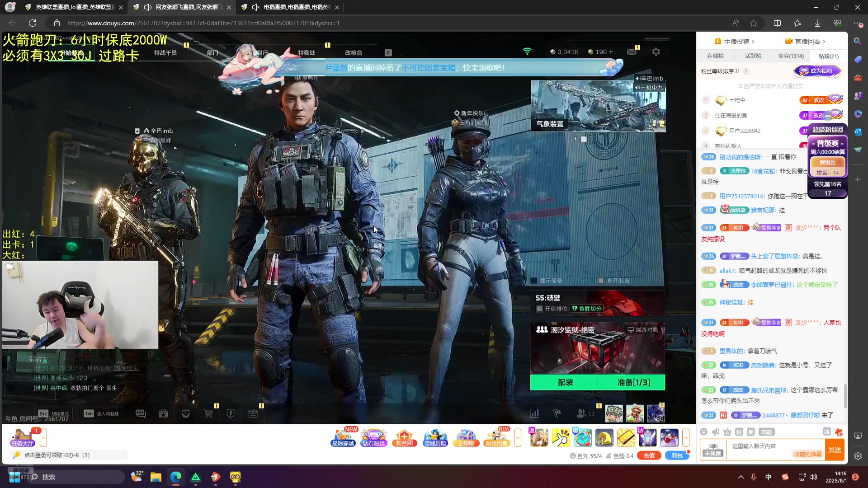Switch to the 钻粉(21) tab
The width and height of the screenshot is (868, 488).
[829, 56]
